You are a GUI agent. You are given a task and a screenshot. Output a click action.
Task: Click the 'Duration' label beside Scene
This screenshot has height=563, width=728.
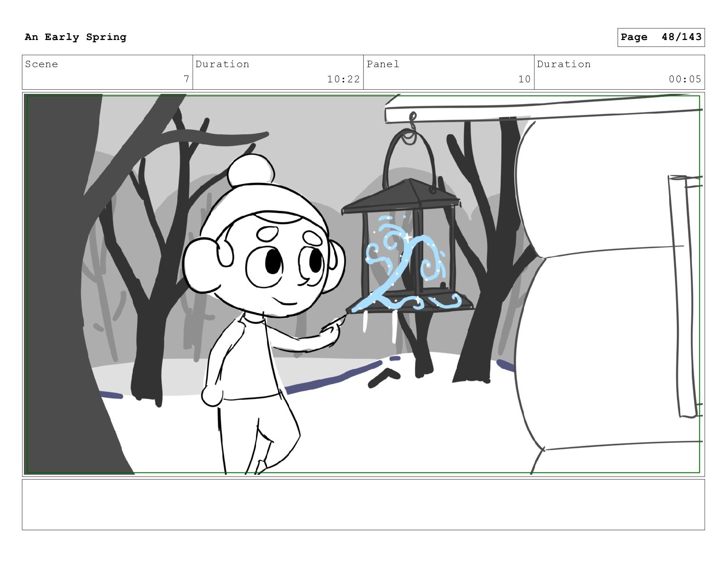coord(222,64)
